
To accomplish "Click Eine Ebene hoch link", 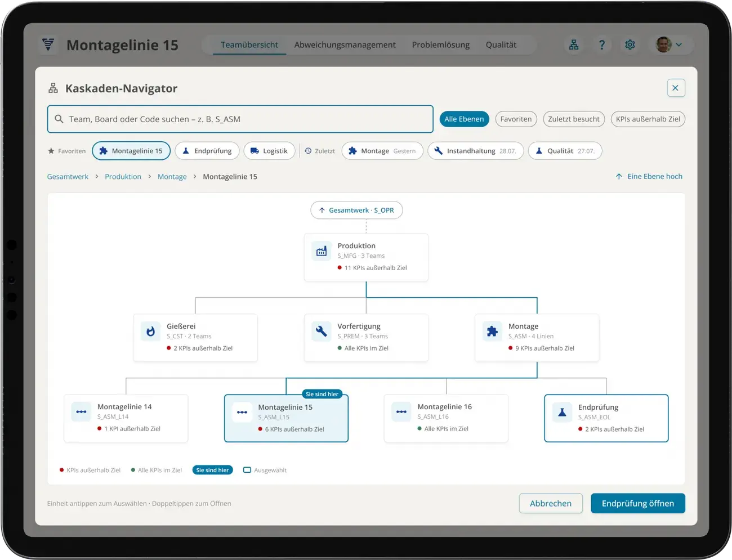I will click(x=649, y=177).
